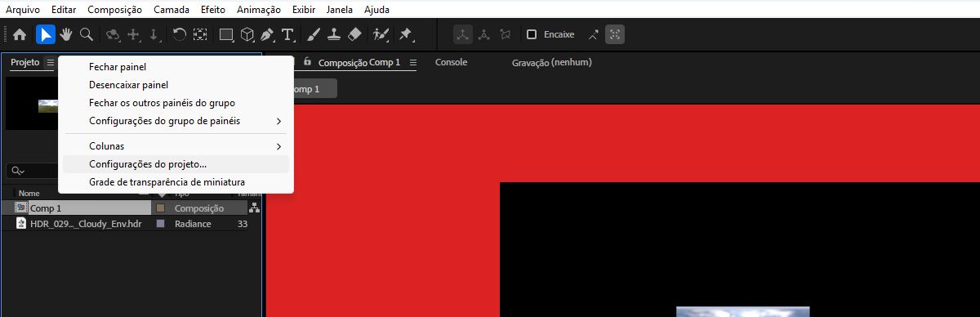Select the Hand tool
Image resolution: width=980 pixels, height=317 pixels.
66,35
